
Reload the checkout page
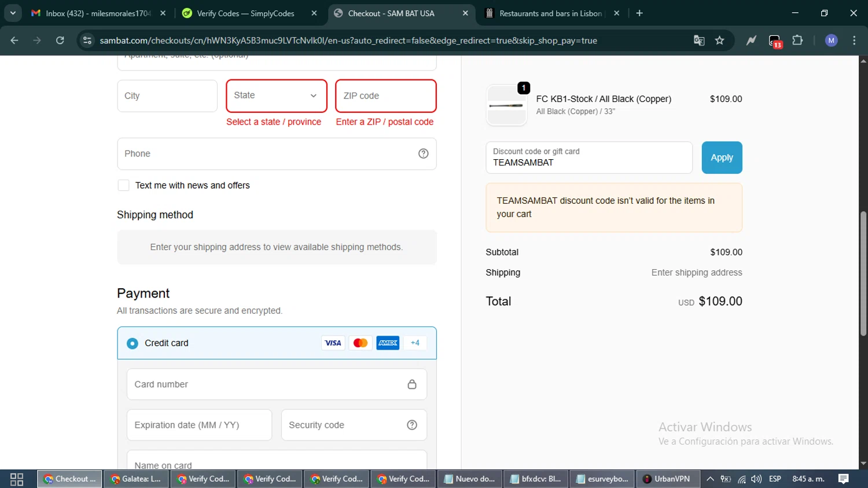(60, 41)
